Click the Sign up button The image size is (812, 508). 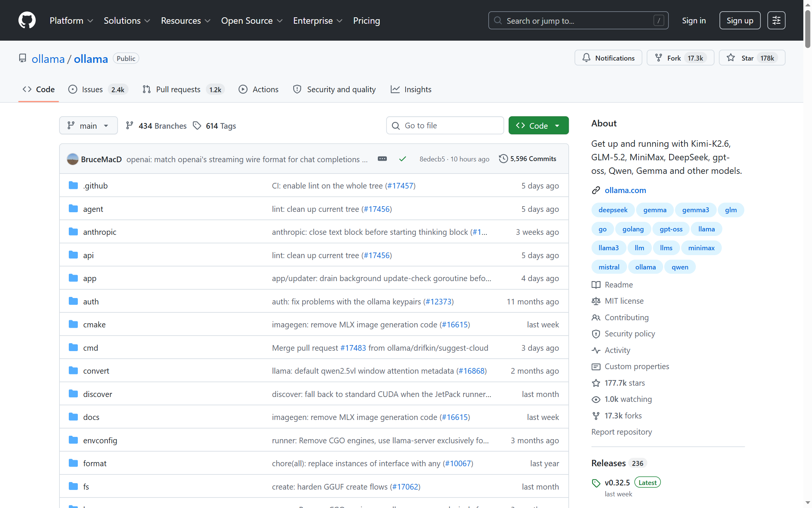[740, 20]
